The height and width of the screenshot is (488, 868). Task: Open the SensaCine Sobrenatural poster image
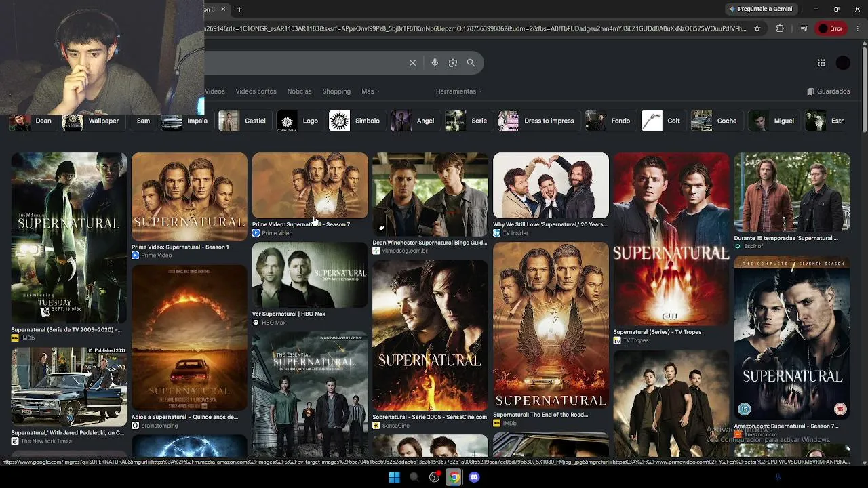pyautogui.click(x=430, y=335)
